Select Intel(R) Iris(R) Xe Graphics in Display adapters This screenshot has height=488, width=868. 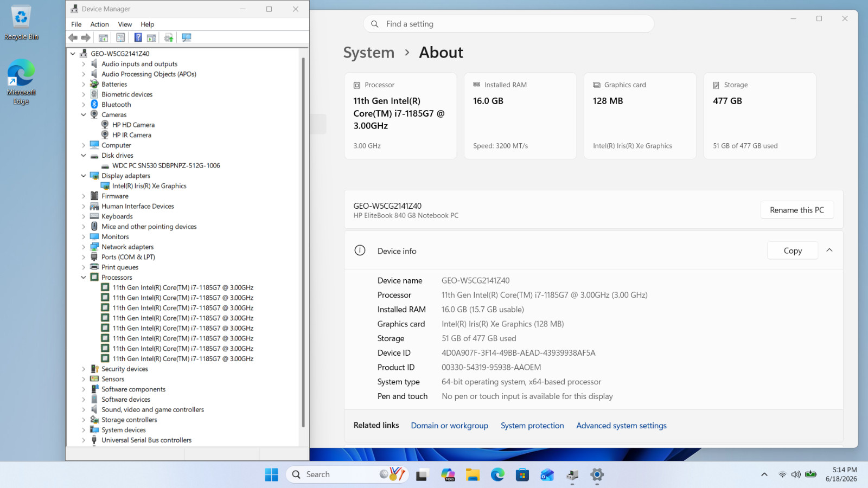(x=149, y=186)
